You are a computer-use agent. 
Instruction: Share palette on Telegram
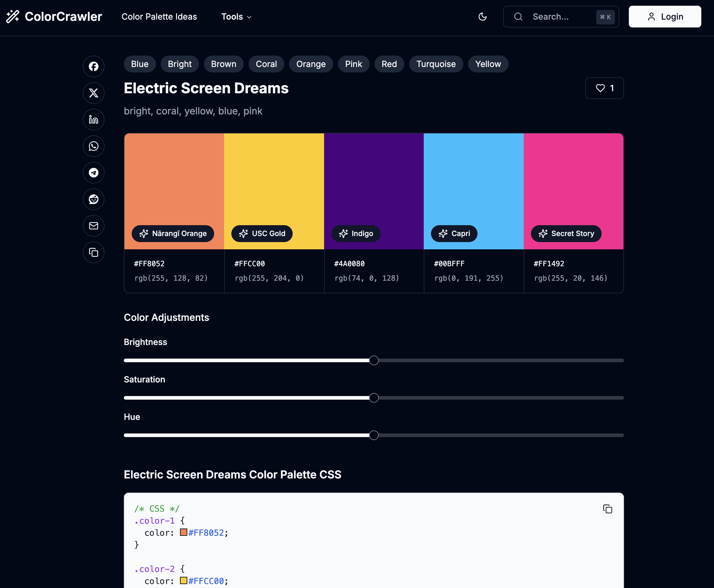click(94, 173)
